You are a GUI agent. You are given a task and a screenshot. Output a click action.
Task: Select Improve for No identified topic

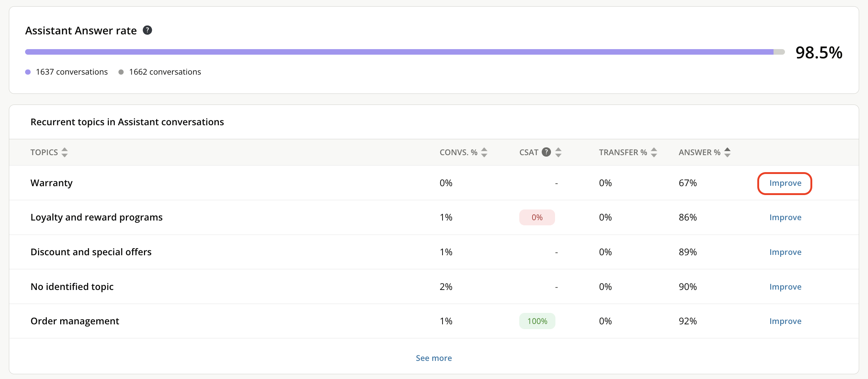785,287
